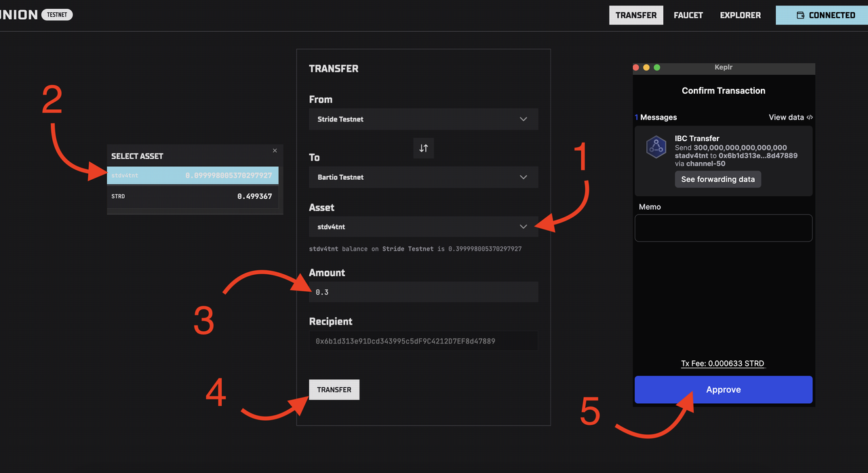The image size is (868, 473).
Task: Click the Confirm Transaction heading
Action: [x=724, y=90]
